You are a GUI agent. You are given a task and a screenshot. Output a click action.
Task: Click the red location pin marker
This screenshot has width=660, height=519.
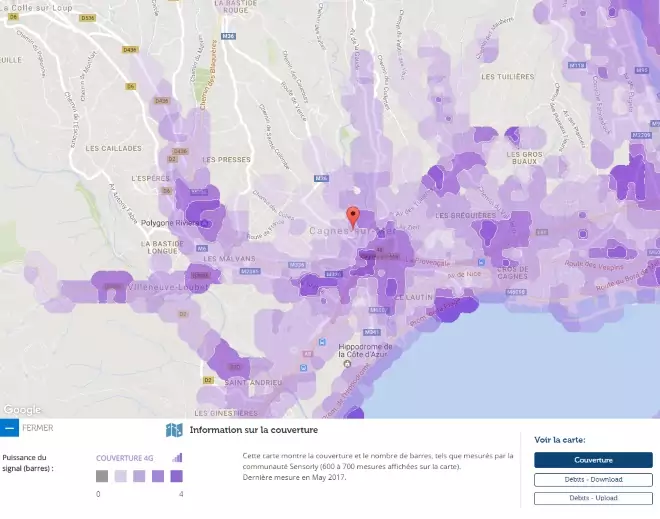pyautogui.click(x=352, y=217)
